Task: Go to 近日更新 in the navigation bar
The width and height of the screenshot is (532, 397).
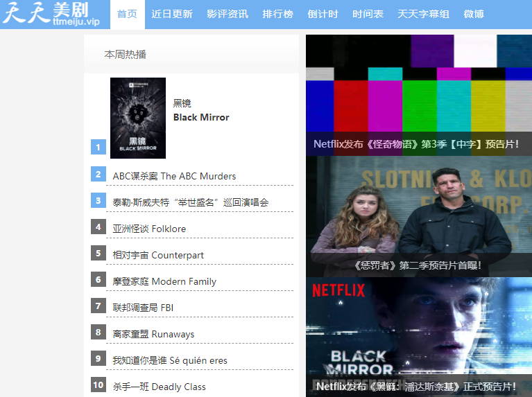Action: [x=172, y=15]
